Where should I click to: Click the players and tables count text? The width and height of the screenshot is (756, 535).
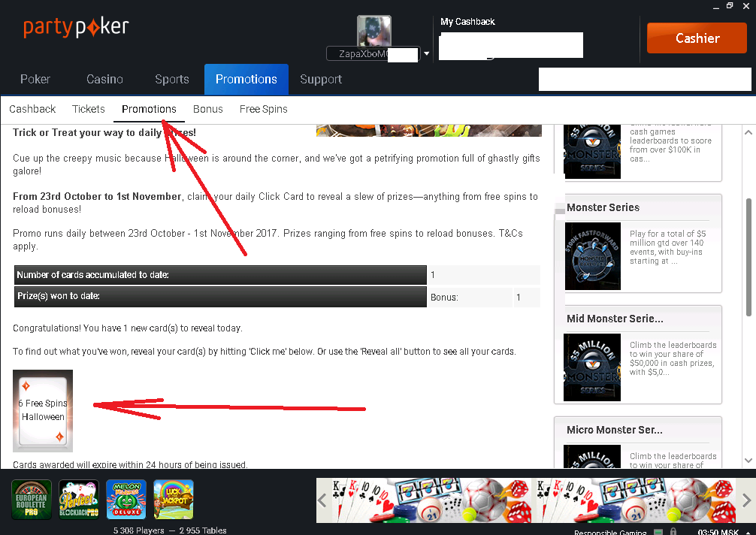[170, 530]
